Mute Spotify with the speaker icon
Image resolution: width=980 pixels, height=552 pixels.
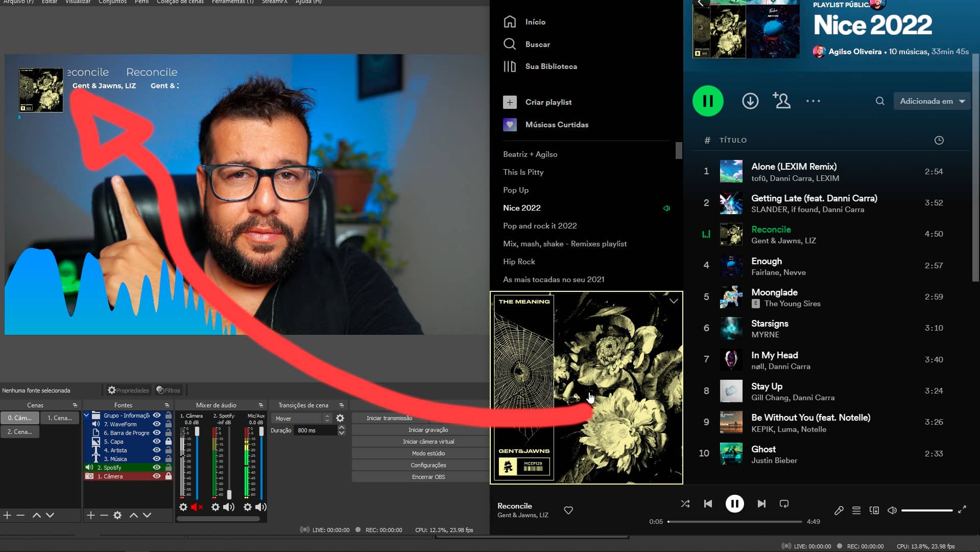[x=892, y=510]
